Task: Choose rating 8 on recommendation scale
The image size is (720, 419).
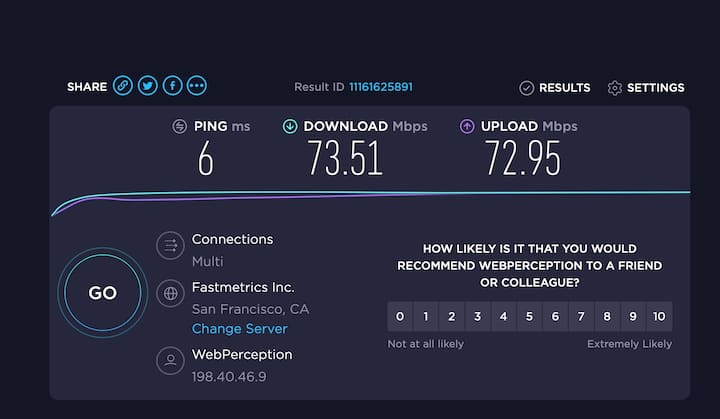Action: pos(607,317)
